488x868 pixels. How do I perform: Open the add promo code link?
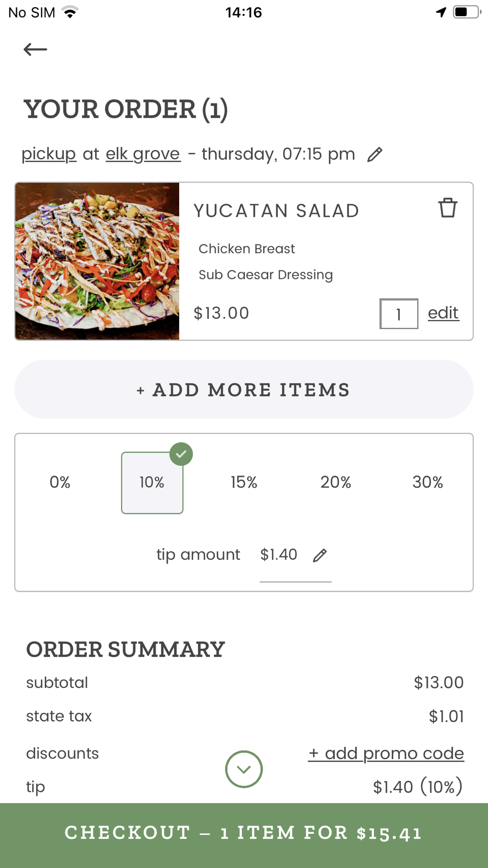click(x=386, y=753)
